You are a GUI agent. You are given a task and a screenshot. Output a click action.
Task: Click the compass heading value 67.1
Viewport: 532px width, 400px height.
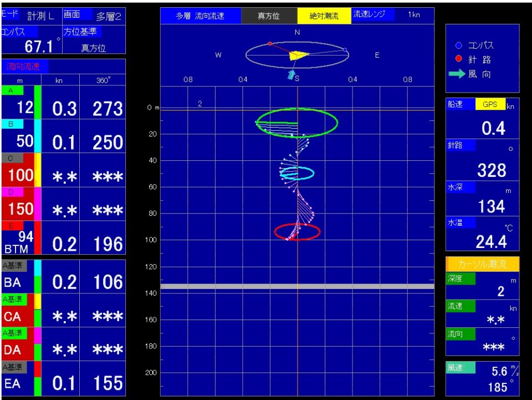pos(39,46)
